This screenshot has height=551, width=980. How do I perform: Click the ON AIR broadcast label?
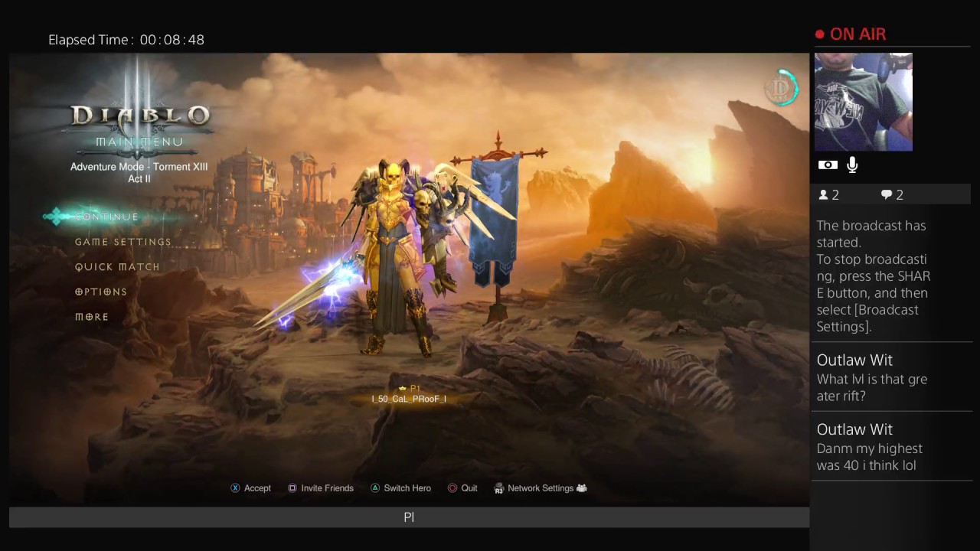[x=857, y=34]
